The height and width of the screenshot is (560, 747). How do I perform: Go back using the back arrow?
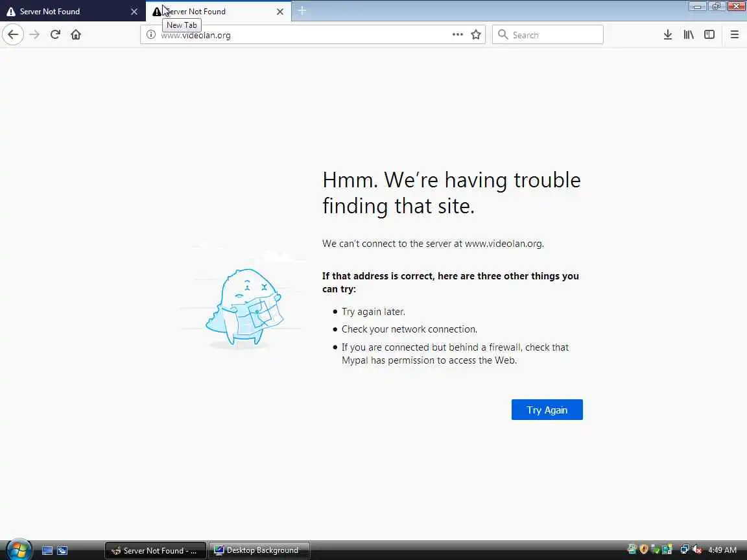point(13,34)
